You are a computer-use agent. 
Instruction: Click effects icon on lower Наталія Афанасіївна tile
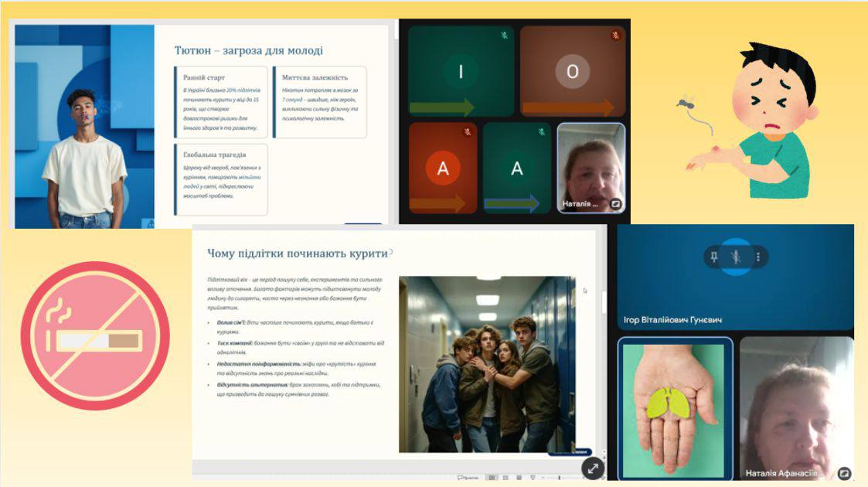click(844, 473)
